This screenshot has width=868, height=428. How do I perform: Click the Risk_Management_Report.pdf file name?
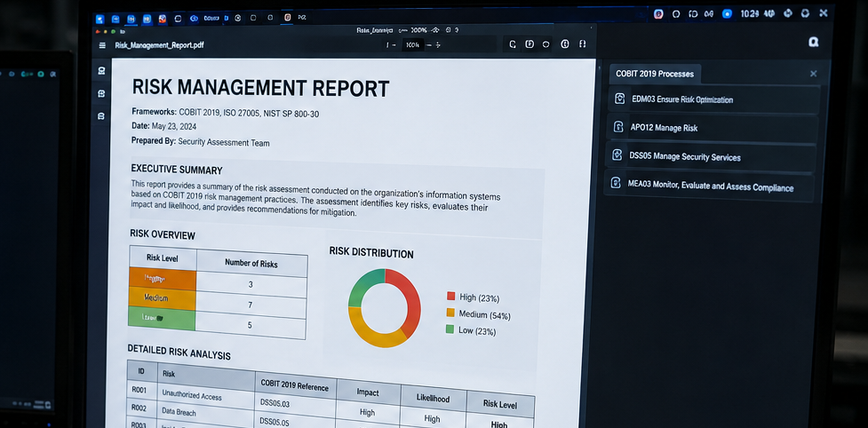pos(159,45)
